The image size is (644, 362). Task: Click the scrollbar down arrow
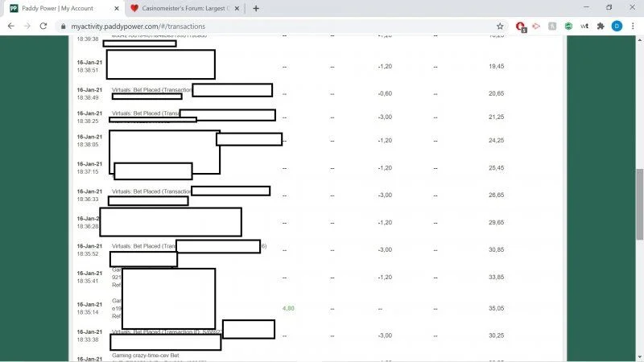pyautogui.click(x=640, y=357)
